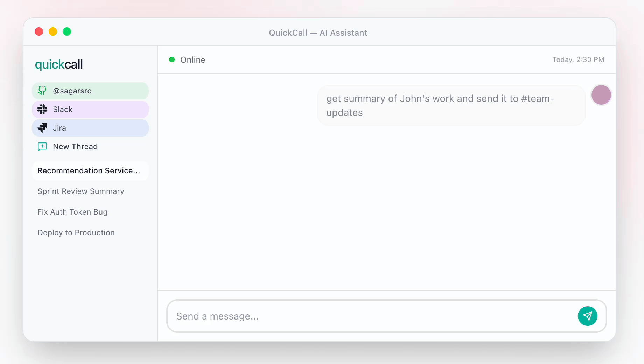Click the GitHub icon beside @sagarsrc

tap(42, 91)
